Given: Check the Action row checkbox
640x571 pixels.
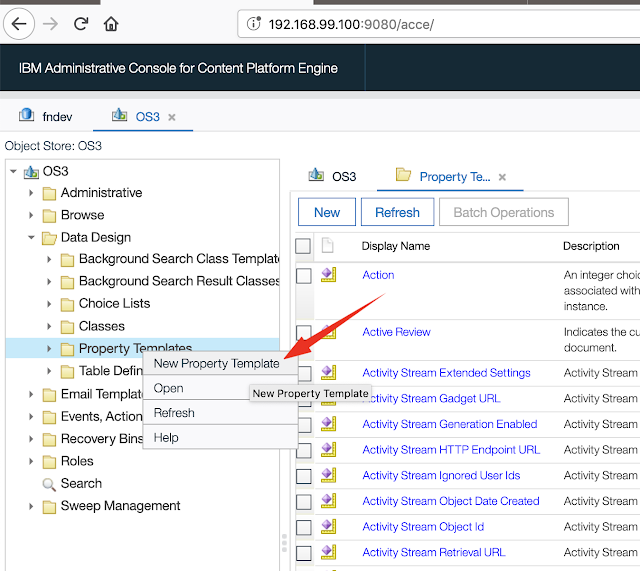Looking at the screenshot, I should [304, 276].
